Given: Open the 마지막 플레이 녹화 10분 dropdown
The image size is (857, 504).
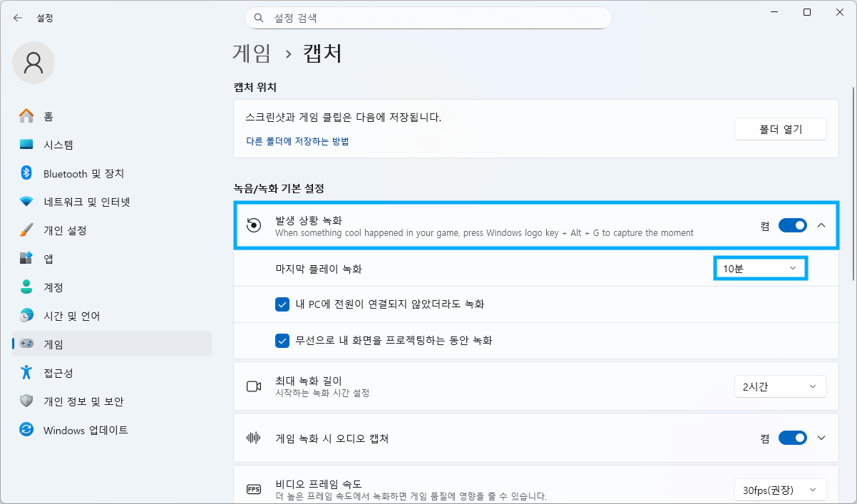Looking at the screenshot, I should [x=760, y=269].
